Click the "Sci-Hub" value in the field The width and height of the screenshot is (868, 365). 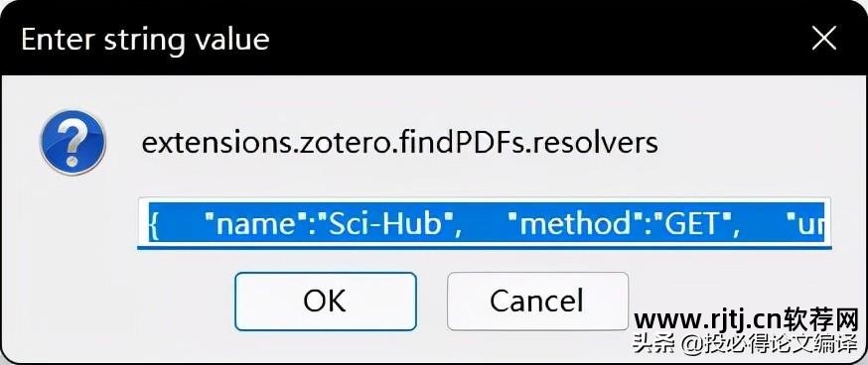(x=387, y=224)
